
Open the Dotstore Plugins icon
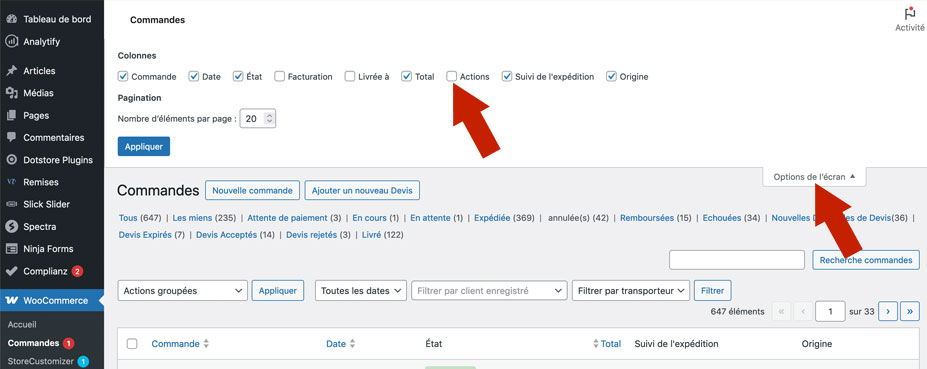[11, 160]
